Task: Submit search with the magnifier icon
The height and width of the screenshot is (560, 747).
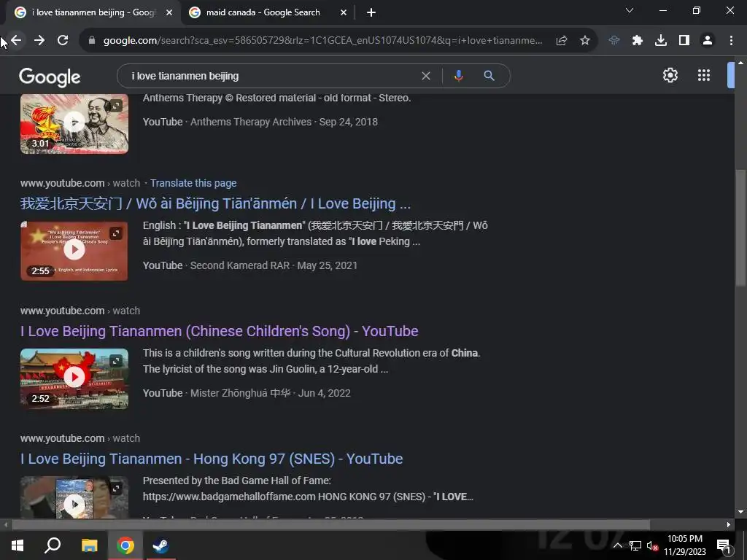Action: (x=489, y=76)
